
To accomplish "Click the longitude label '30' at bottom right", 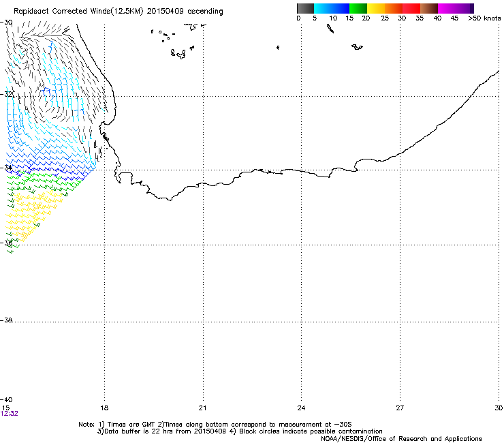I will pyautogui.click(x=499, y=408).
